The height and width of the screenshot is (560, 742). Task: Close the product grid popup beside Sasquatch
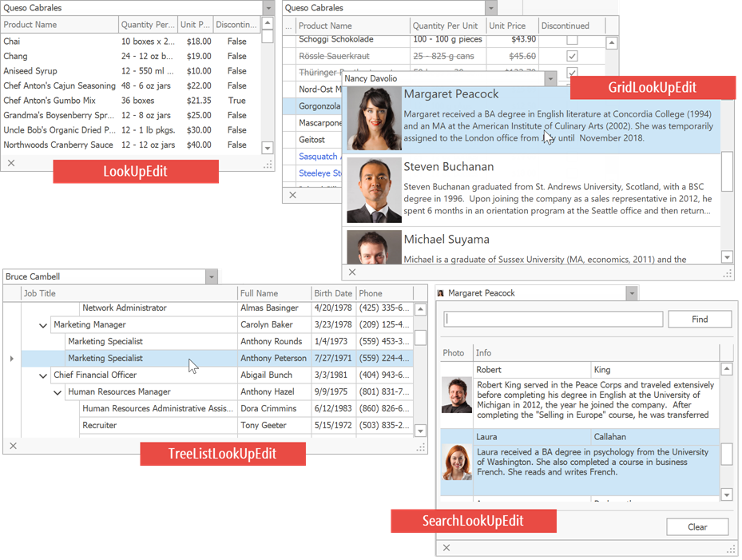293,195
